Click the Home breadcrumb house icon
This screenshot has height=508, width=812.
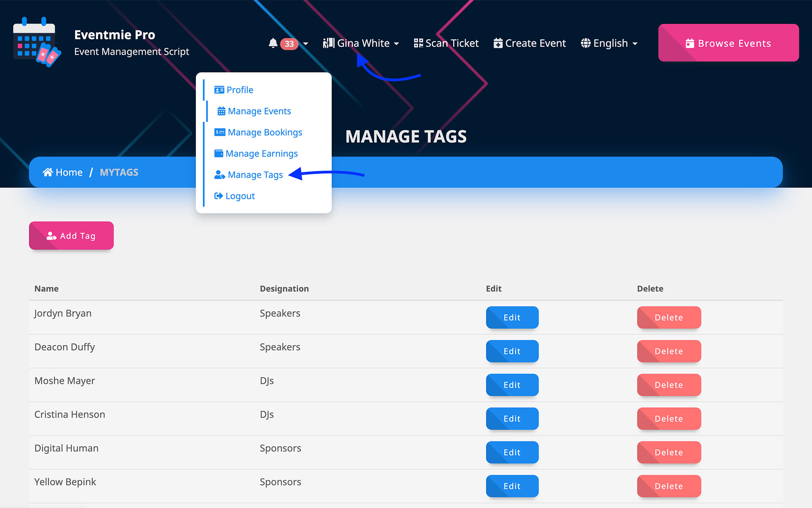(x=47, y=172)
